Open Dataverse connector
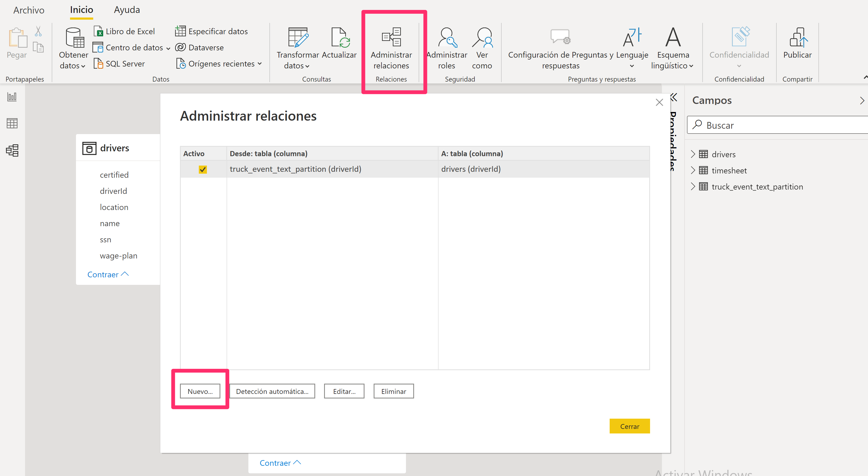The width and height of the screenshot is (868, 476). click(x=199, y=47)
